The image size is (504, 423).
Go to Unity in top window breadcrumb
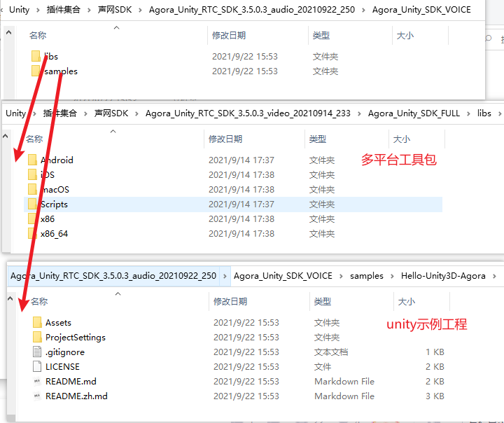[x=20, y=10]
